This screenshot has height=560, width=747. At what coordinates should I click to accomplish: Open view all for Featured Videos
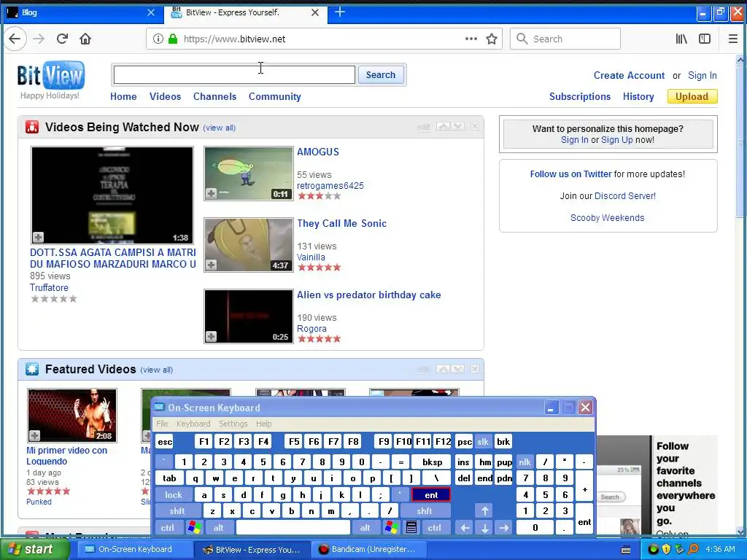coord(156,370)
